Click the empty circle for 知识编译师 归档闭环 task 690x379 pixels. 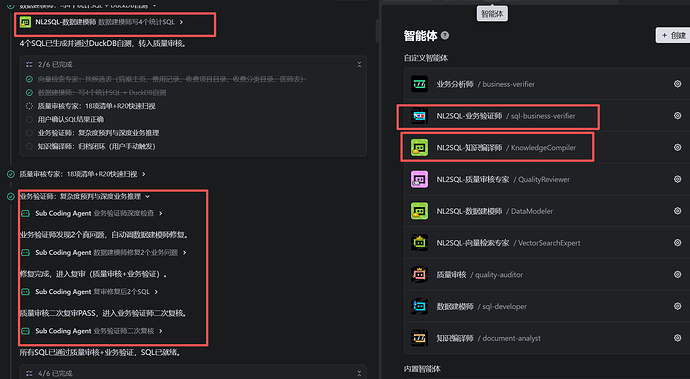coord(29,146)
